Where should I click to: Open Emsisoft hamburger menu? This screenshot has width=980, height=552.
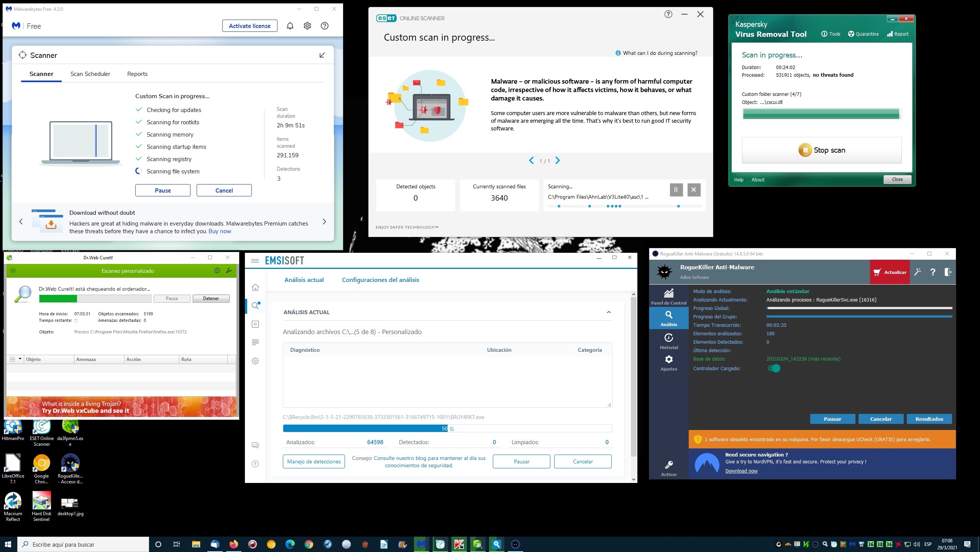pos(255,261)
